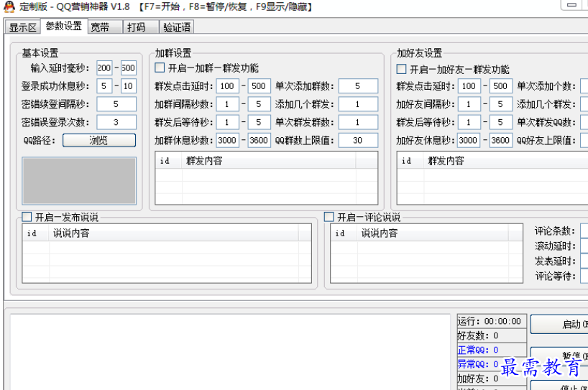This screenshot has height=390, width=588.
Task: Enable 开启-加群-群发功能 checkbox
Action: coord(160,68)
